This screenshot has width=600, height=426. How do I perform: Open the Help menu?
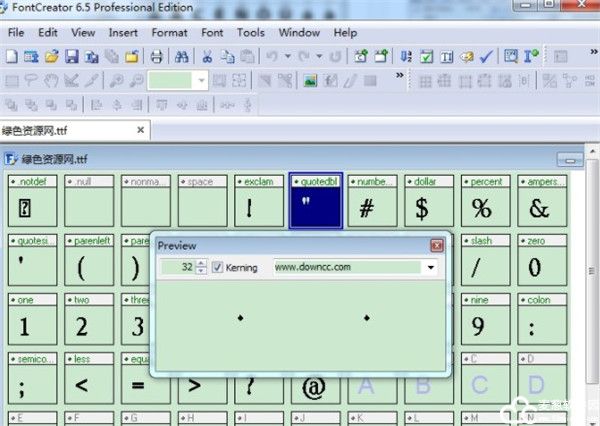345,33
